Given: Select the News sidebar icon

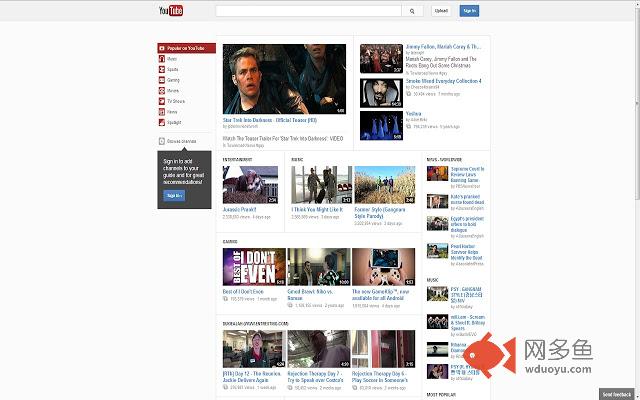Looking at the screenshot, I should point(160,112).
